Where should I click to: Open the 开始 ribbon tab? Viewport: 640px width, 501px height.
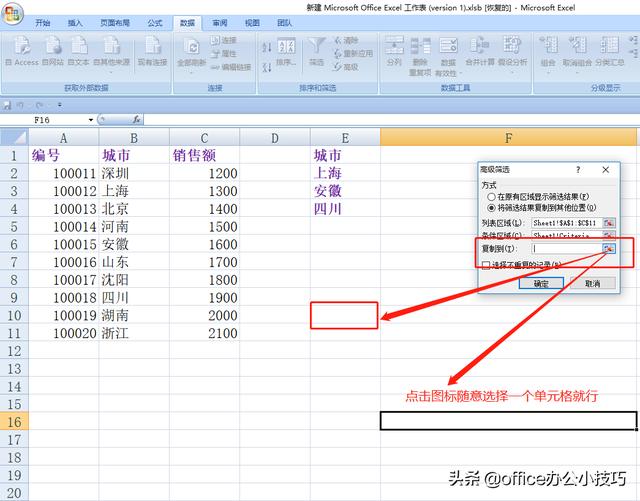[x=42, y=23]
